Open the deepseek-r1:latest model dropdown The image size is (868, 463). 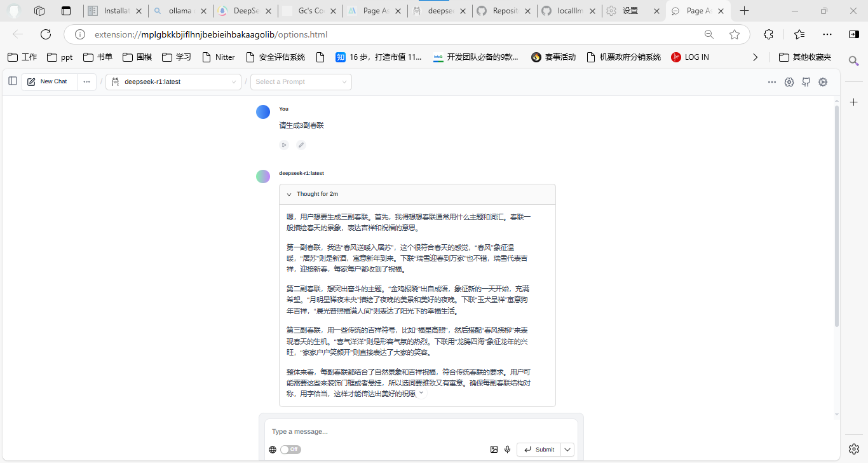click(x=173, y=81)
